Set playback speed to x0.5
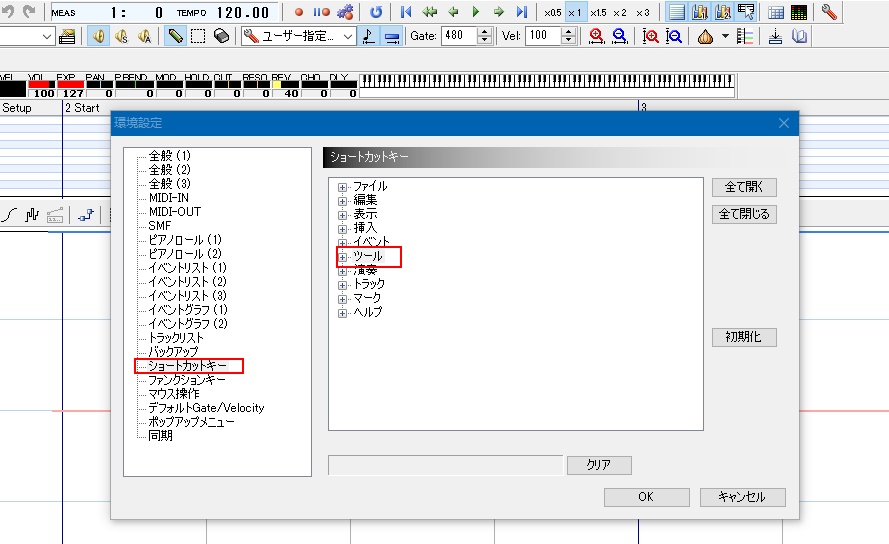This screenshot has width=889, height=544. coord(553,12)
